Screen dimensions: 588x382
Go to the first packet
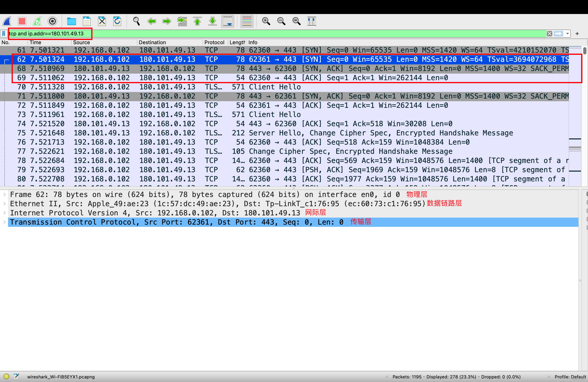point(197,21)
